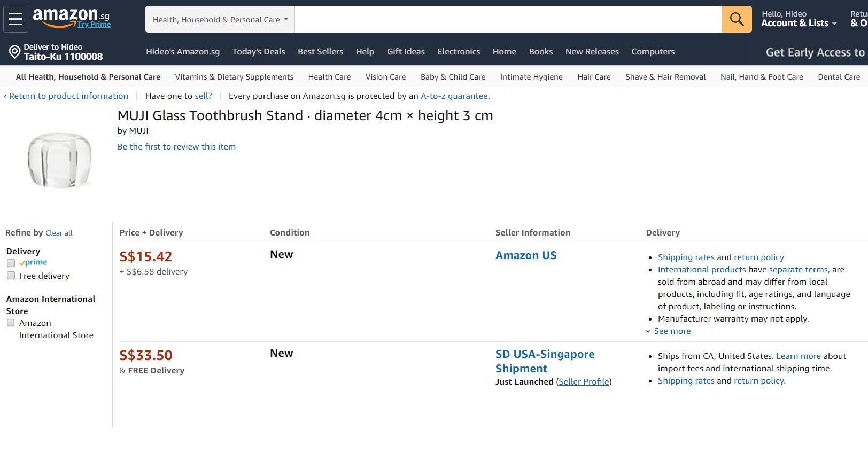Go to Today's Deals

pos(259,52)
